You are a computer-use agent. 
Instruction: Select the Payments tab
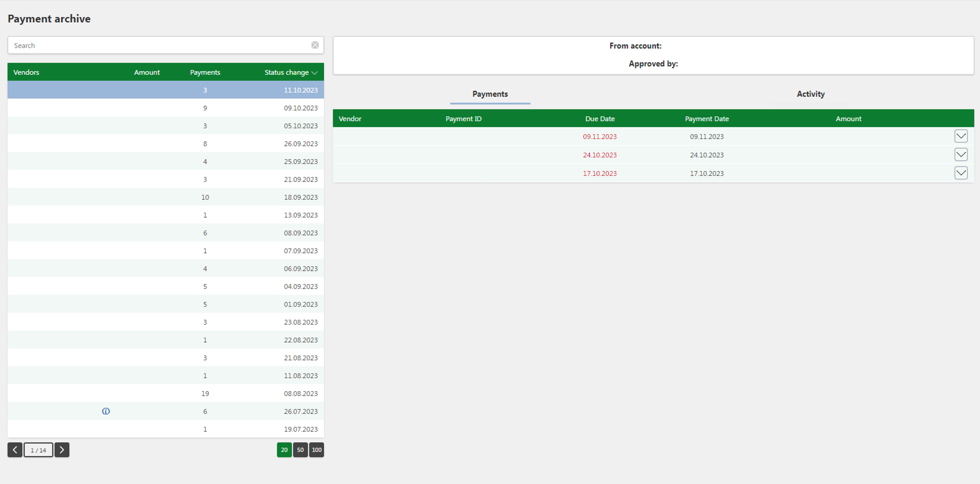click(x=490, y=94)
